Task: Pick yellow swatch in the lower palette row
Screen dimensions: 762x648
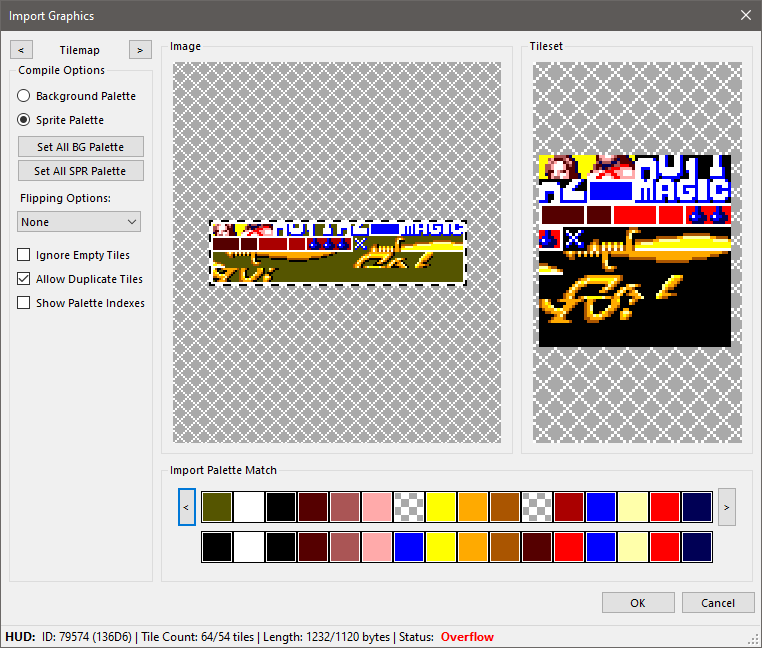Action: tap(441, 547)
